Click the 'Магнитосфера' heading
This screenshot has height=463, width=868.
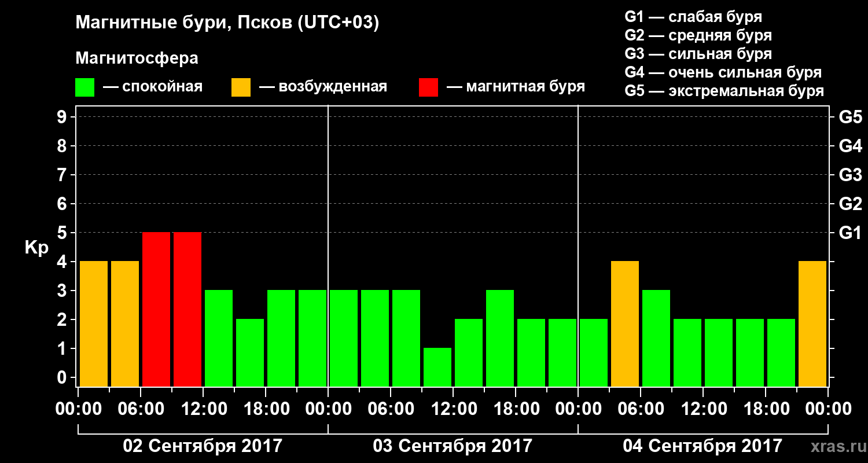(x=137, y=58)
